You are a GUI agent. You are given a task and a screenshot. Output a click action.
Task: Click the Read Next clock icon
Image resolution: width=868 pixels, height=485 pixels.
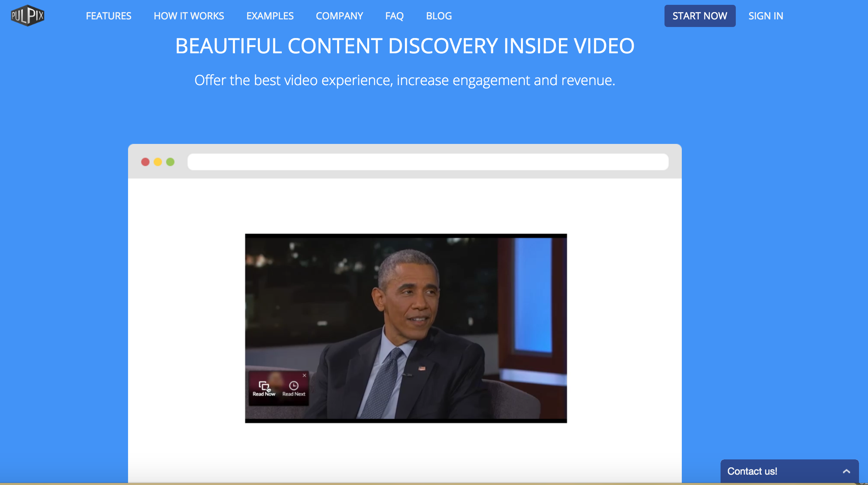click(293, 386)
